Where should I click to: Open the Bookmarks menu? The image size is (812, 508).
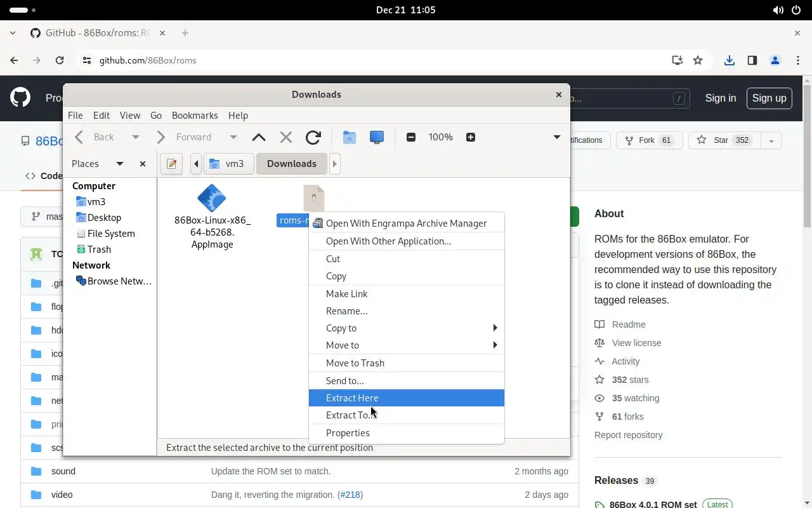(195, 116)
